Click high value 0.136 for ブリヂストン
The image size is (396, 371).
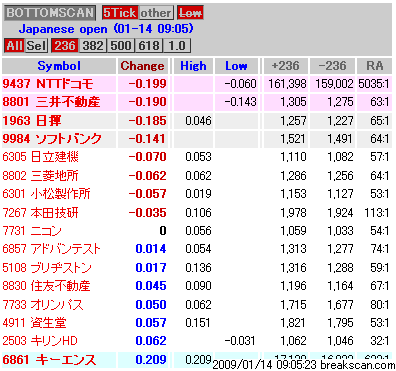[x=198, y=267]
